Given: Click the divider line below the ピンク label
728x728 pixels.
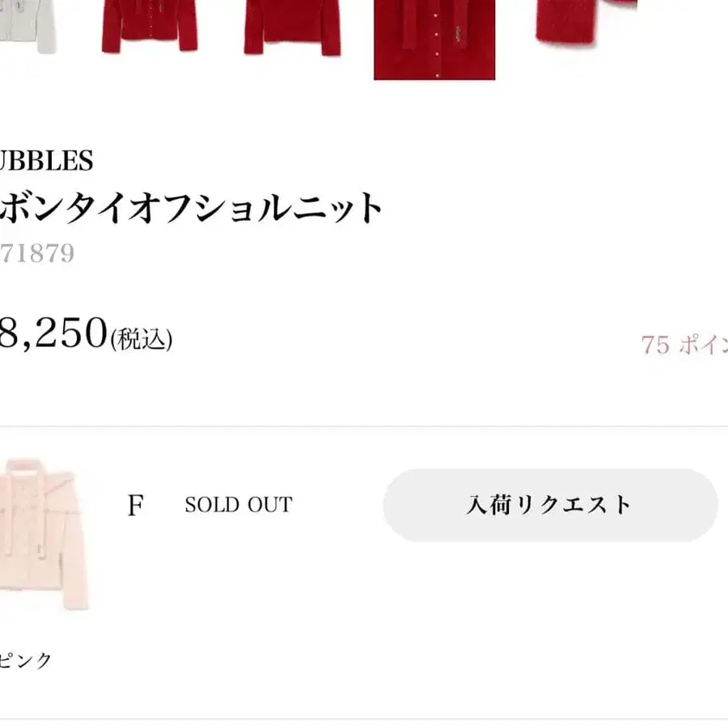Looking at the screenshot, I should pyautogui.click(x=364, y=718).
